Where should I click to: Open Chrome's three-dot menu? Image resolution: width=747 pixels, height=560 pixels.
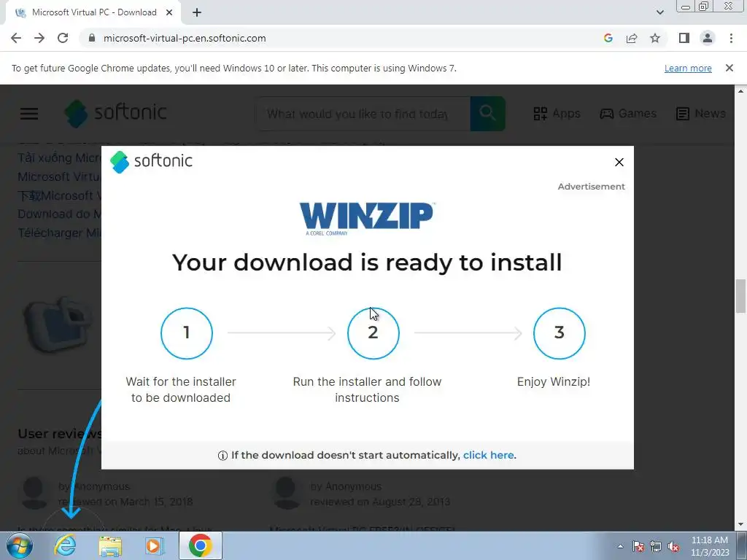731,38
